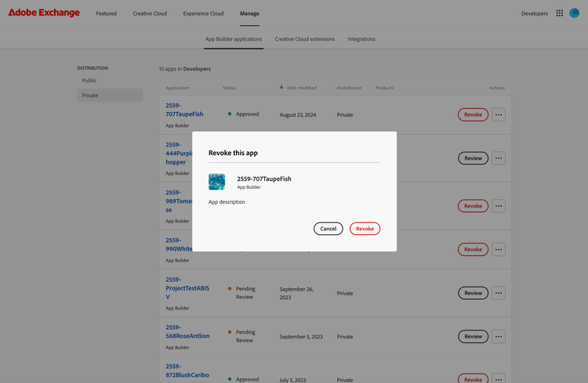588x383 pixels.
Task: Switch to the Integrations tab
Action: (x=361, y=39)
